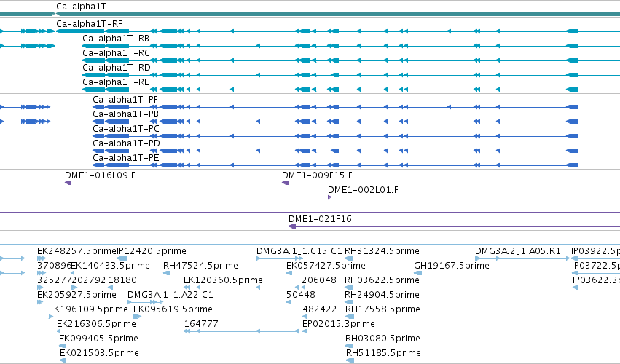Image resolution: width=620 pixels, height=364 pixels.
Task: Select the DME1-021F16 feature arrowhead
Action: coord(292,226)
